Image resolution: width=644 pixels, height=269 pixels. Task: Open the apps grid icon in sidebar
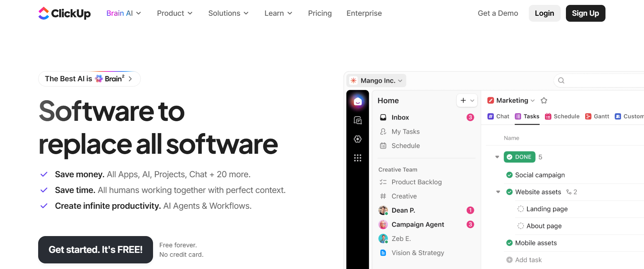(358, 158)
